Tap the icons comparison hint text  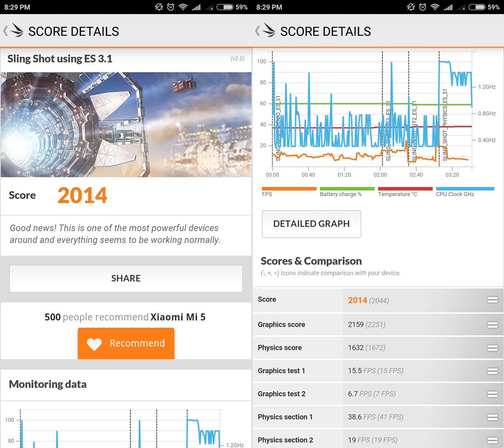331,273
